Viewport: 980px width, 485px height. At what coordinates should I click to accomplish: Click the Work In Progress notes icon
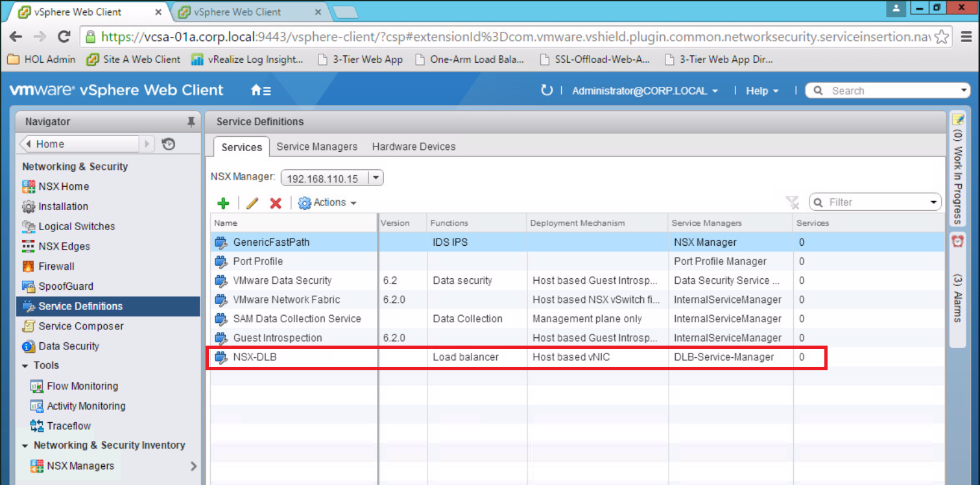958,119
